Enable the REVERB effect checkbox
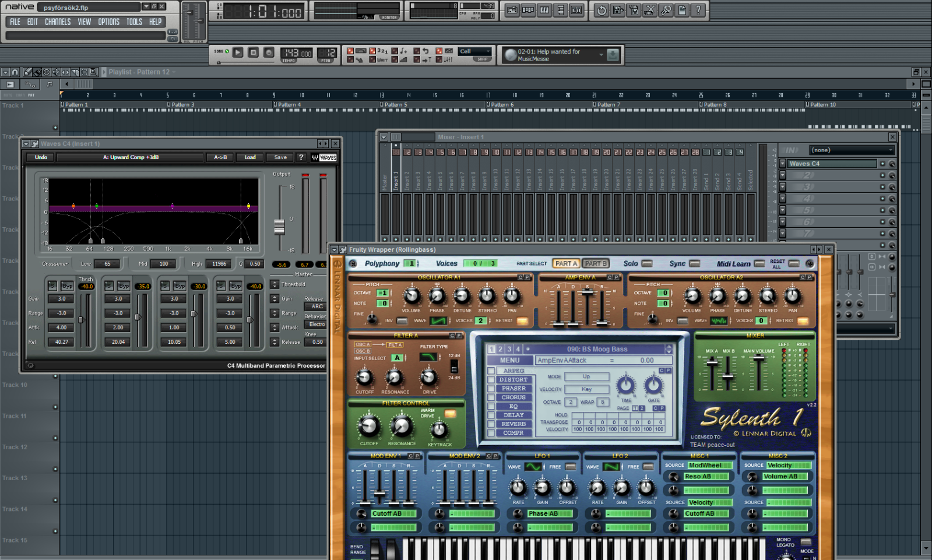This screenshot has height=560, width=932. point(491,424)
